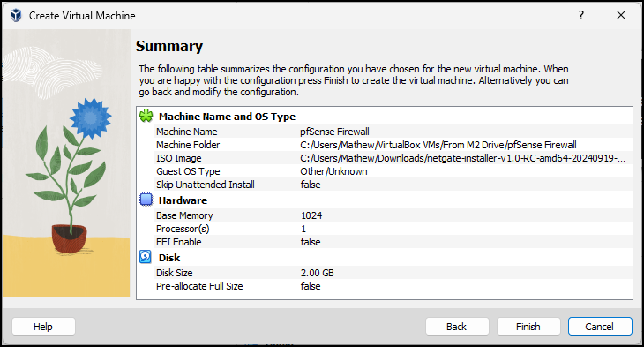Click the VirtualBox cube icon in title bar
Image resolution: width=644 pixels, height=347 pixels.
point(16,16)
